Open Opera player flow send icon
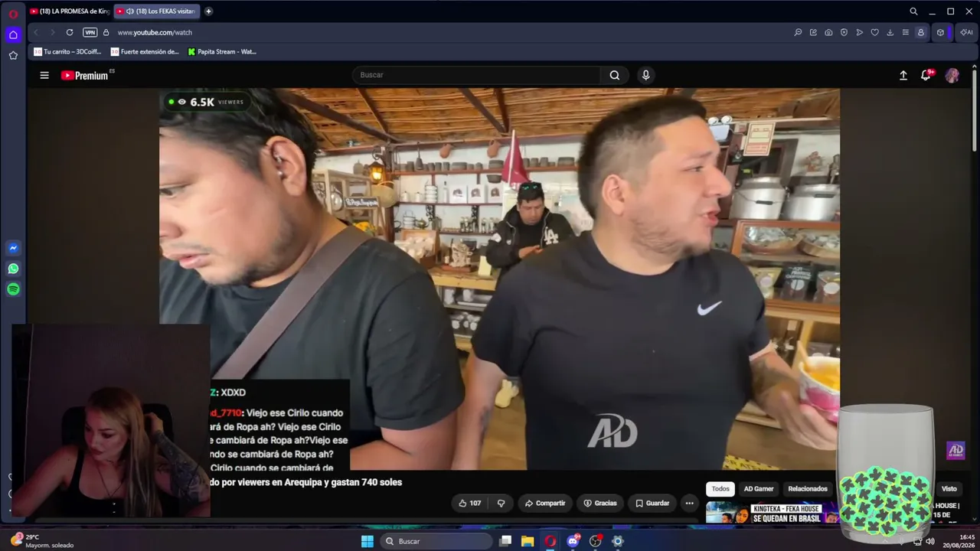Screen dimensions: 980x551 859,32
